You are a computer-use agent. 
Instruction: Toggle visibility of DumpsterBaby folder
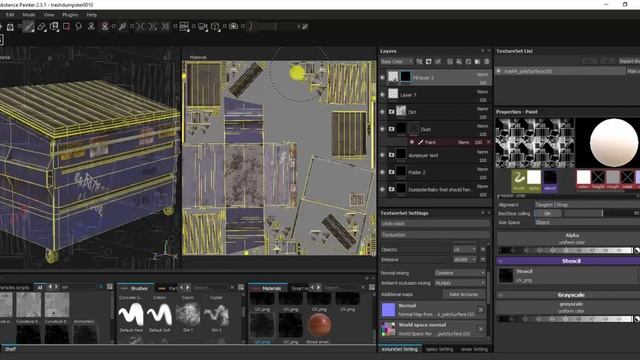click(382, 189)
